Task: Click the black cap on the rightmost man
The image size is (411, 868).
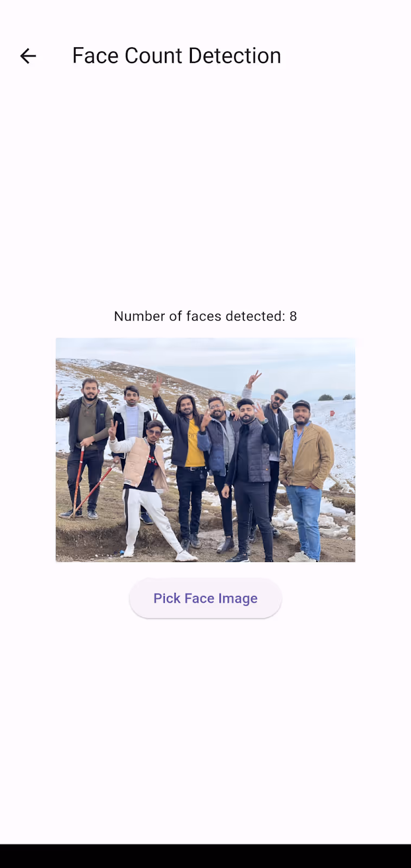Action: 301,404
